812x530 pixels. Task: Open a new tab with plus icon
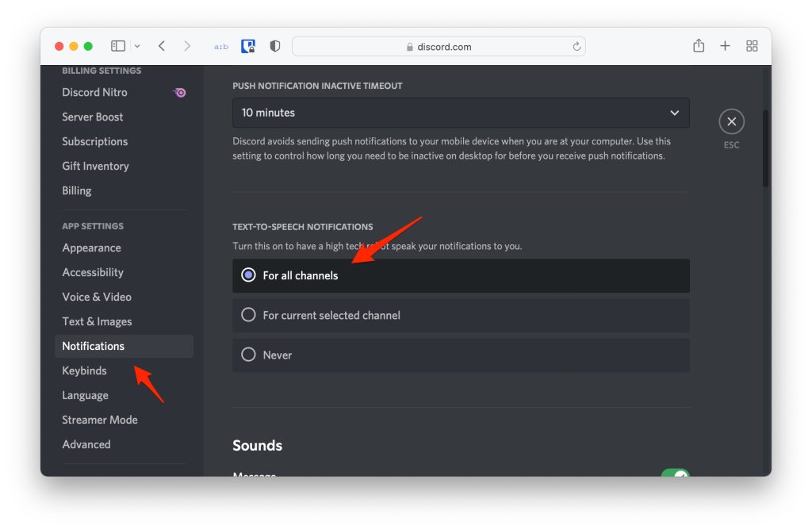tap(725, 46)
